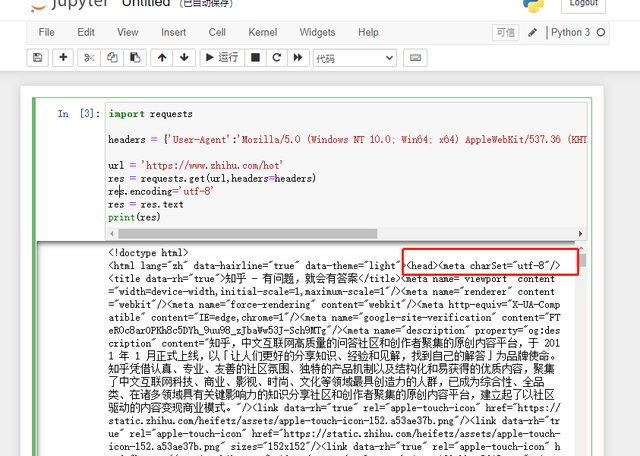Screen dimensions: 640x456
Task: Copy selected cells icon
Action: tap(112, 58)
